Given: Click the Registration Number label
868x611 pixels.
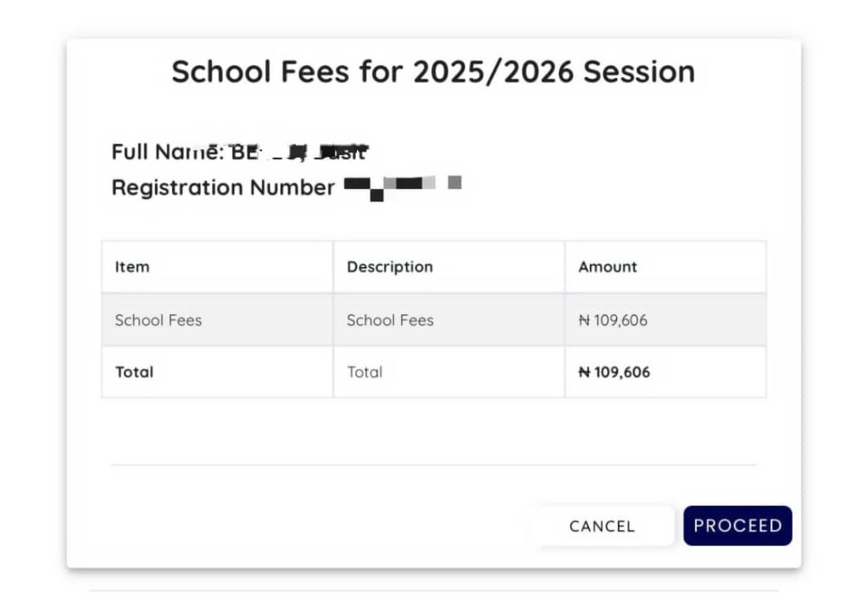Looking at the screenshot, I should coord(223,187).
